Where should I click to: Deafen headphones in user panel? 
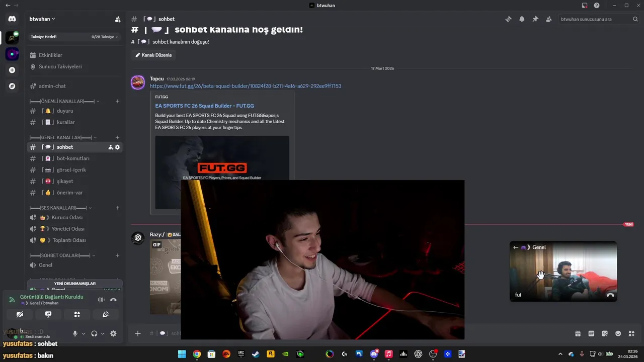coord(94,333)
